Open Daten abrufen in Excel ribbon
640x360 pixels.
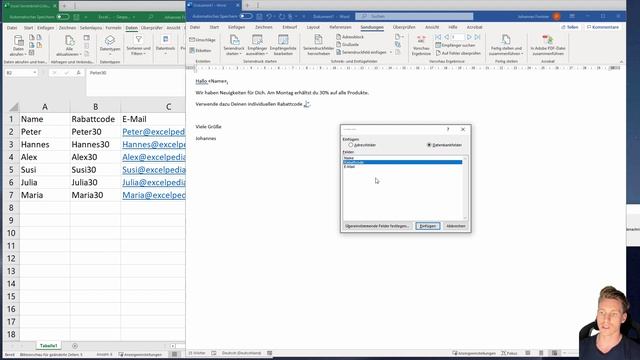(x=18, y=46)
